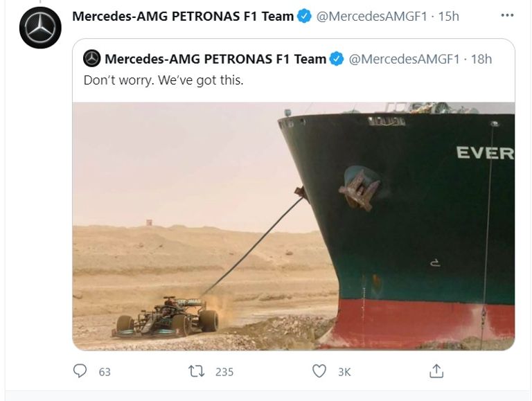
Task: Click the reply speech bubble icon
Action: [x=80, y=372]
